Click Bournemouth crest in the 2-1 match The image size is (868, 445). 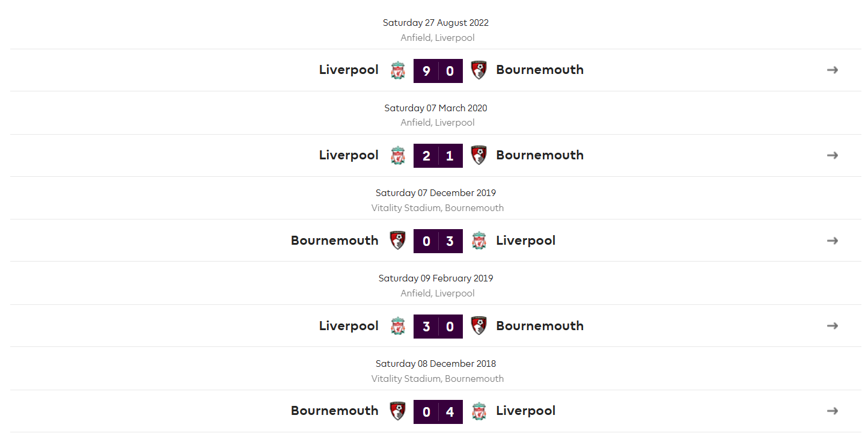(478, 156)
